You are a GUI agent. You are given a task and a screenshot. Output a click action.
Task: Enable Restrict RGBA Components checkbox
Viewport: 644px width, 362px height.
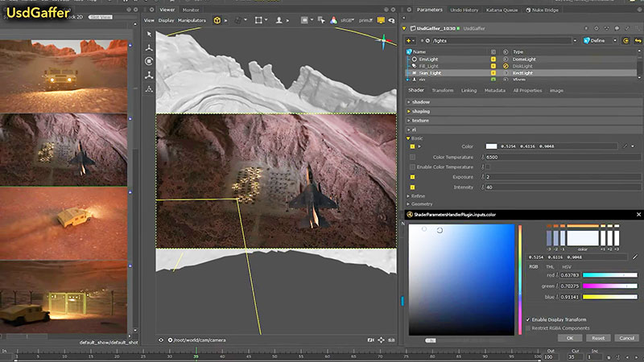click(x=528, y=327)
